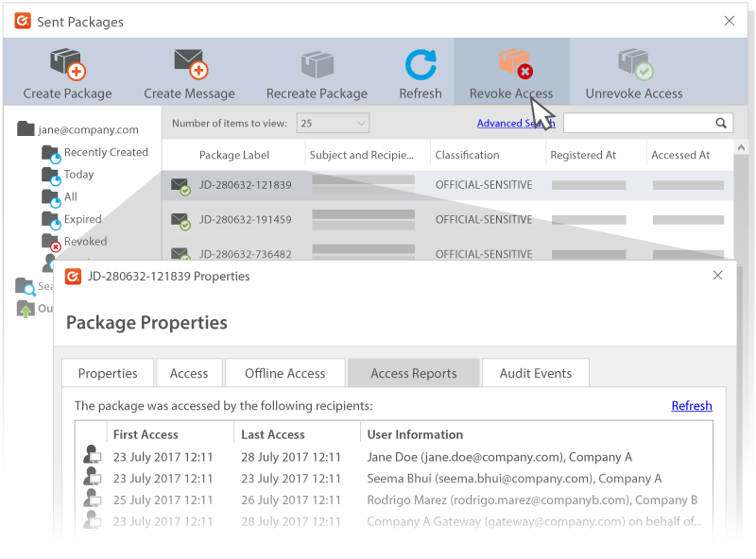Click the Revoked tree label
This screenshot has width=756, height=559.
[85, 242]
